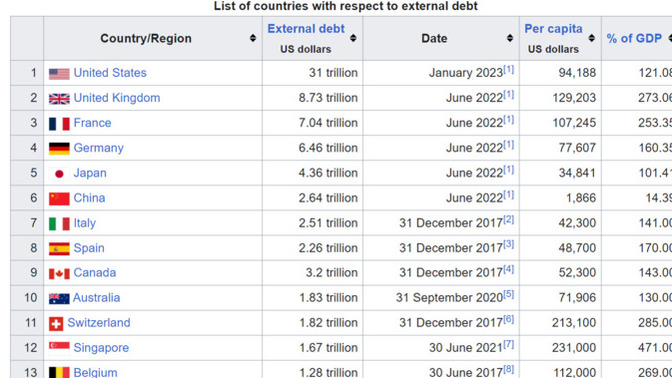
Task: Select the '213,100' per capita value
Action: pyautogui.click(x=574, y=322)
